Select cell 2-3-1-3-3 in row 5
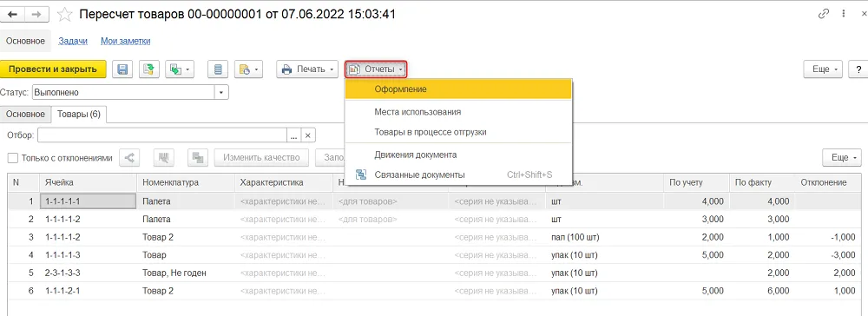 coord(88,273)
